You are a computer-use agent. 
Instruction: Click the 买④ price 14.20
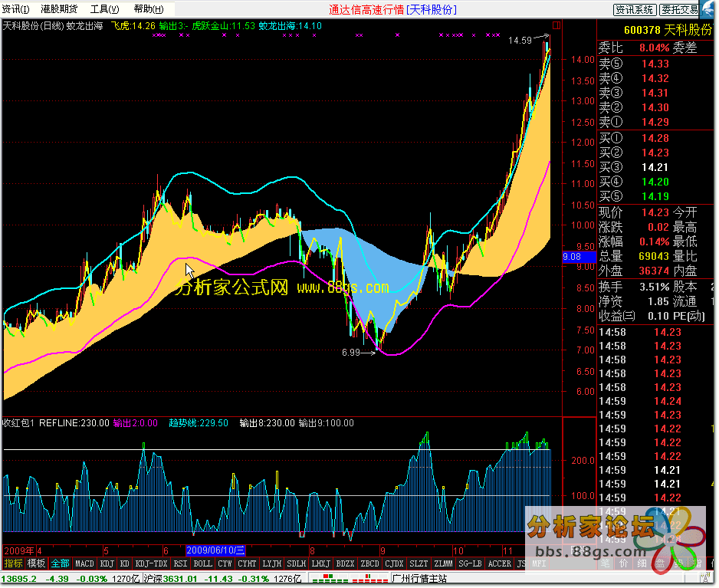(655, 182)
